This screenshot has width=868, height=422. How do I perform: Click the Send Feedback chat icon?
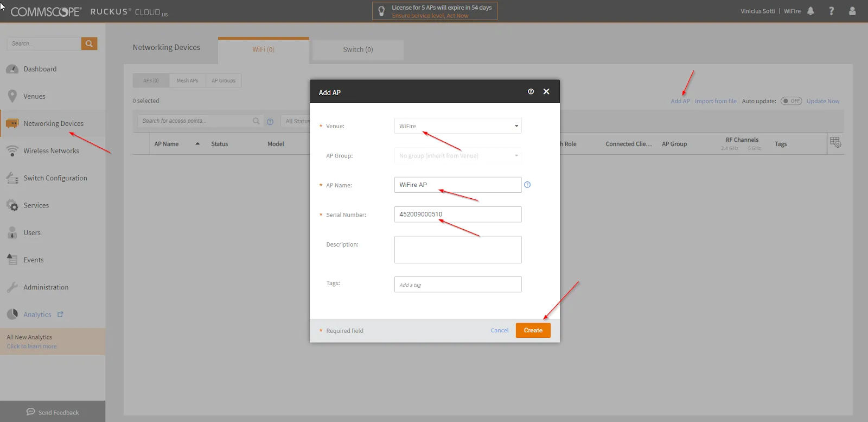point(30,412)
